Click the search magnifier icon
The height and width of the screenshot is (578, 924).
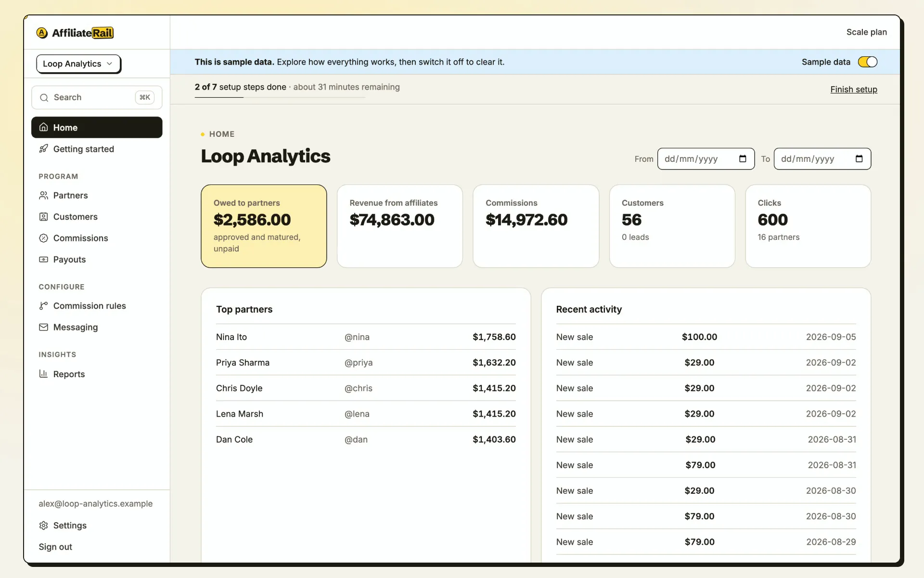click(44, 98)
